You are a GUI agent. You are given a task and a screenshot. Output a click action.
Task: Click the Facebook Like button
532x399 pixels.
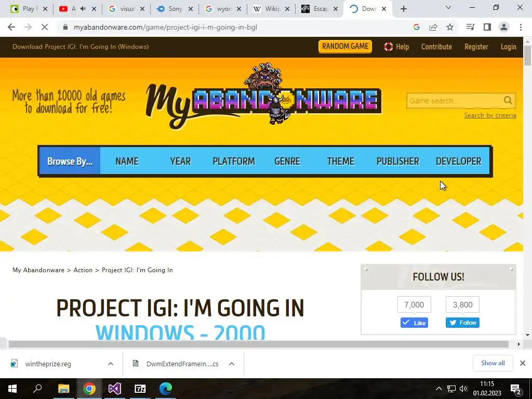click(414, 323)
